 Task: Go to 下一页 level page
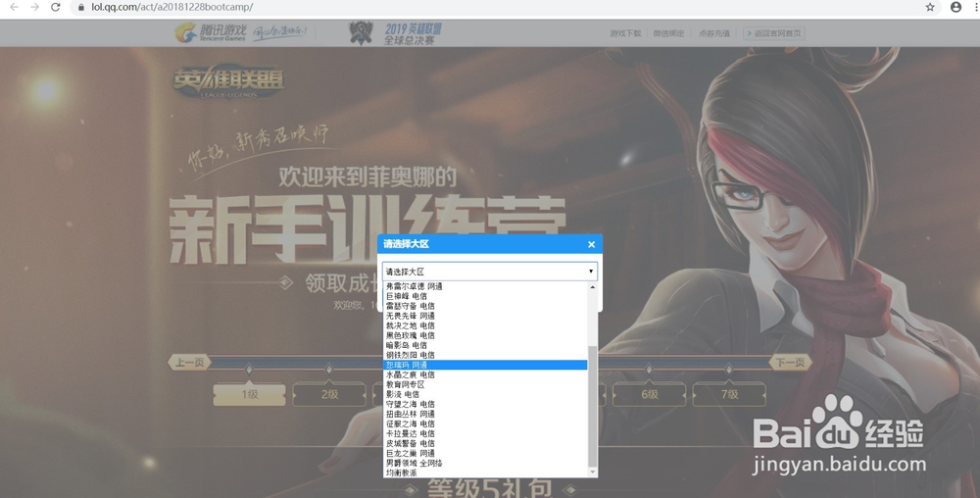tap(790, 363)
